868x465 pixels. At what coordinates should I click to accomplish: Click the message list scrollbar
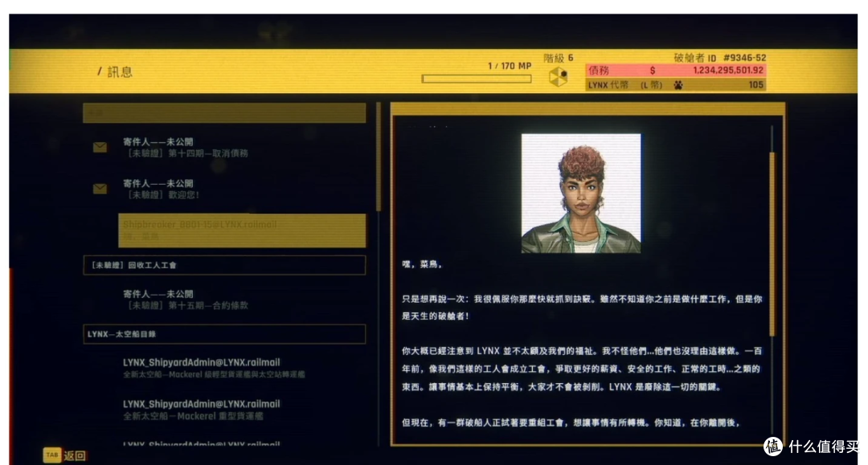click(379, 157)
